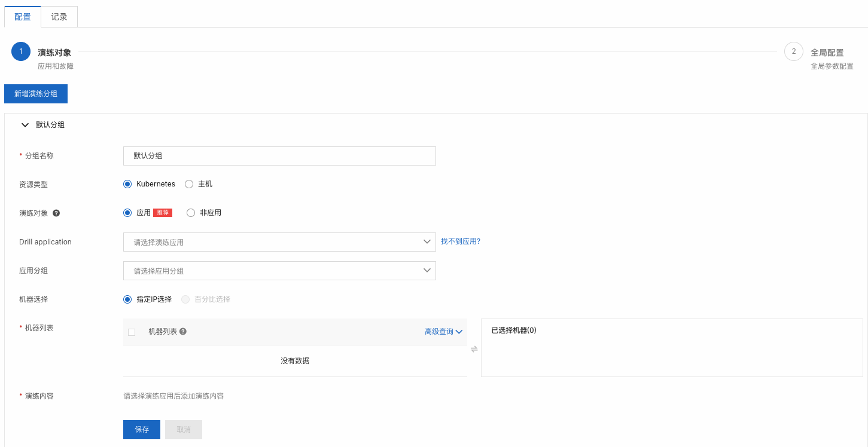
Task: Check the select-all 机器列表 checkbox
Action: (x=132, y=332)
